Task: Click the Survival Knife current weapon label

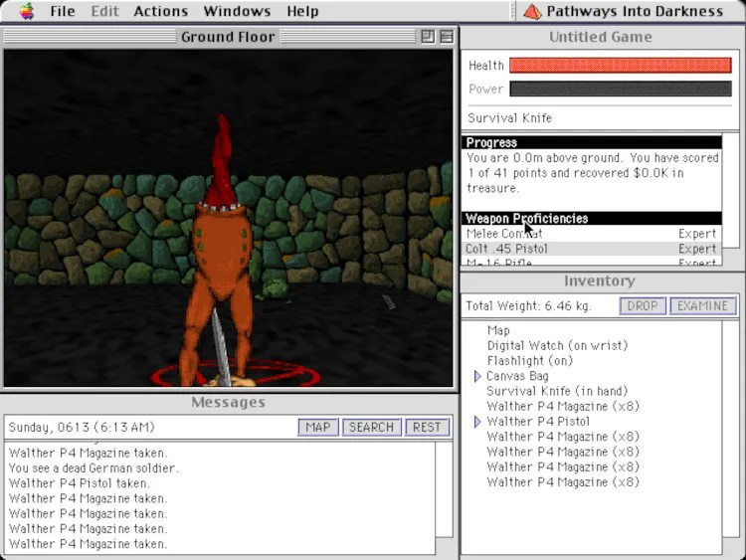Action: 509,117
